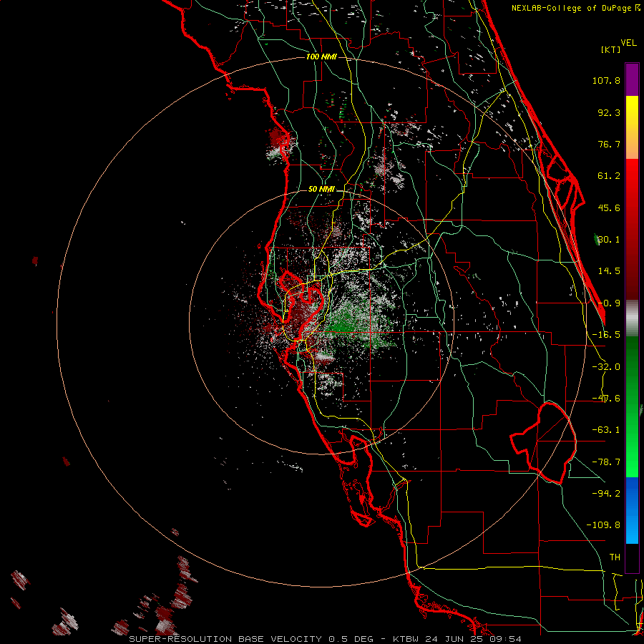Click the SUPER-RESOLUTION BASE VELOCITY product title
Screen dimensions: 644x644
click(225, 639)
